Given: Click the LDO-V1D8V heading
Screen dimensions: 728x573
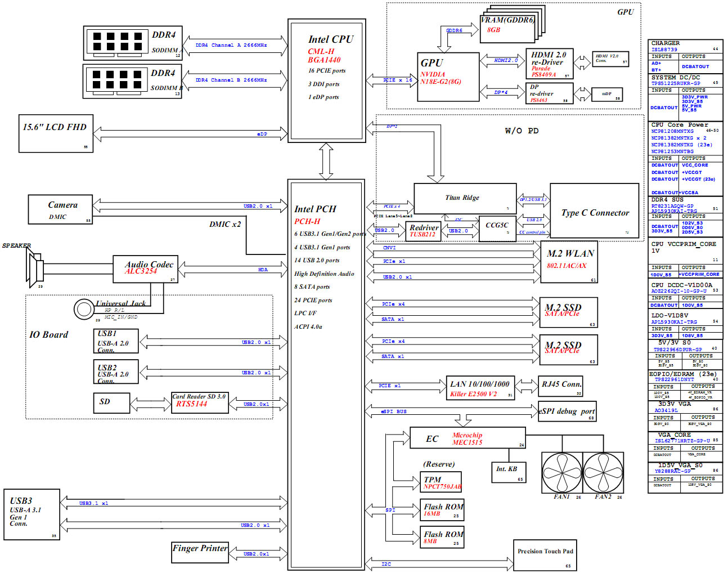Looking at the screenshot, I should (669, 315).
